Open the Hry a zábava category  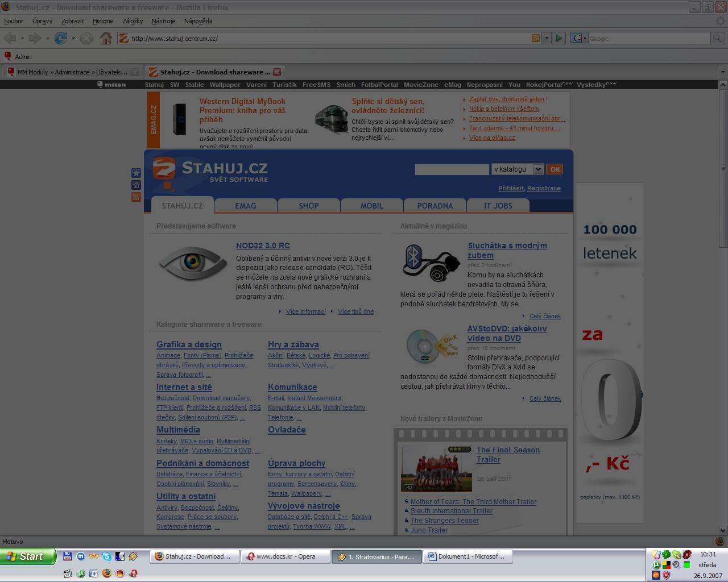coord(293,344)
